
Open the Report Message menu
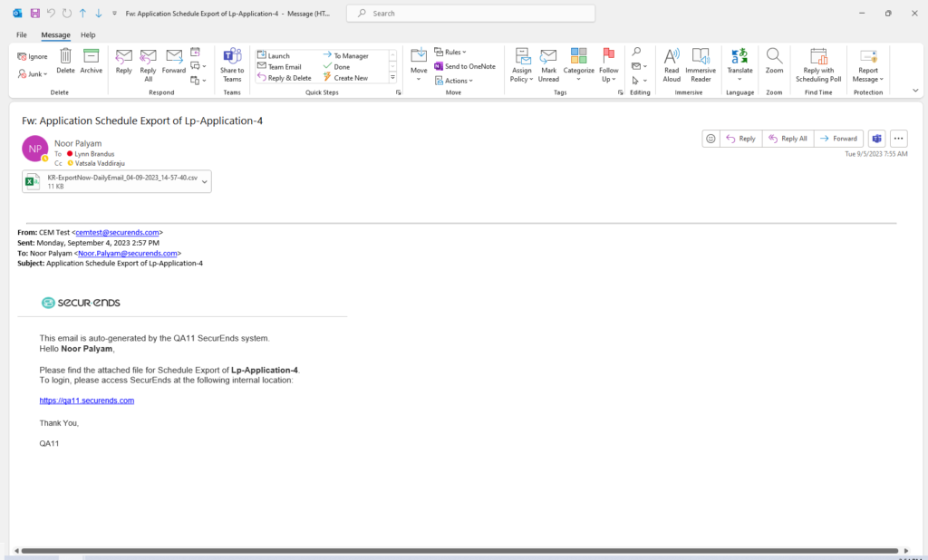tap(867, 66)
